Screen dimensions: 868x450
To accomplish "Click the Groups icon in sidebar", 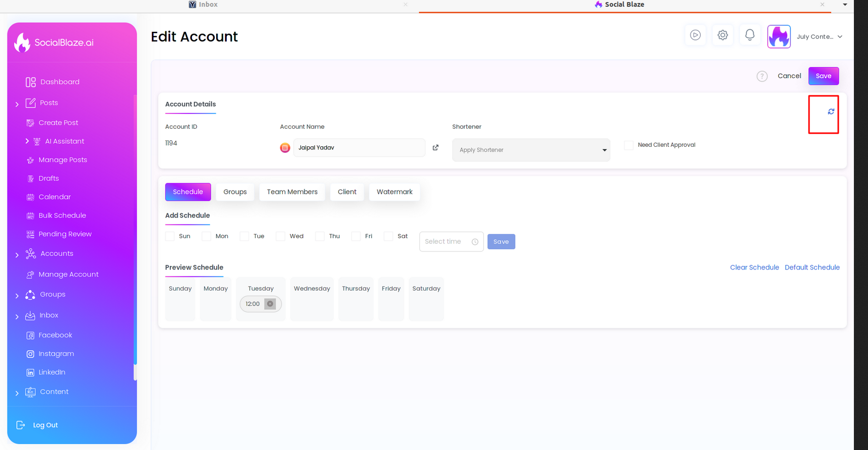I will 30,295.
